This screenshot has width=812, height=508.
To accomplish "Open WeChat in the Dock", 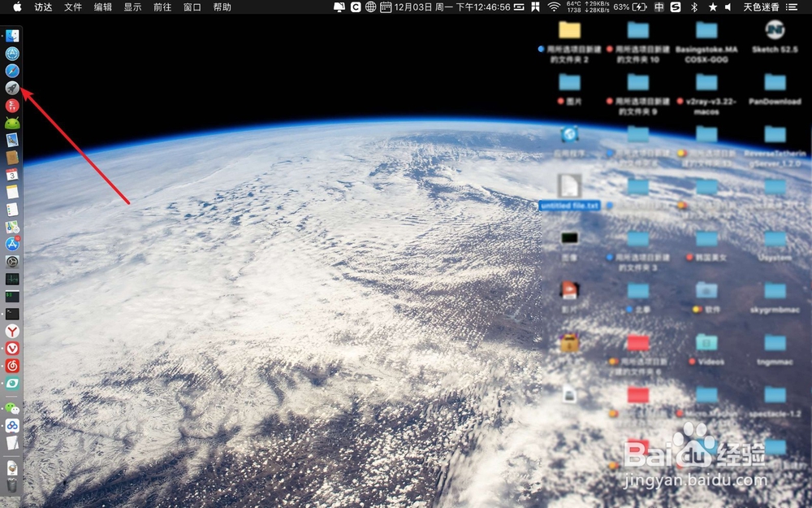I will pyautogui.click(x=12, y=409).
